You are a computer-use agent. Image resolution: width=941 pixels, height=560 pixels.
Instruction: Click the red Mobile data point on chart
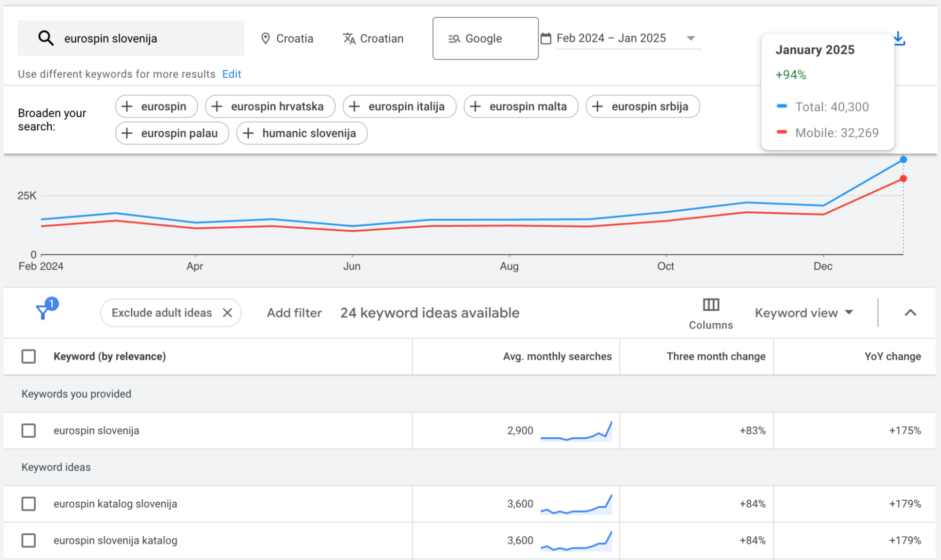pyautogui.click(x=903, y=179)
